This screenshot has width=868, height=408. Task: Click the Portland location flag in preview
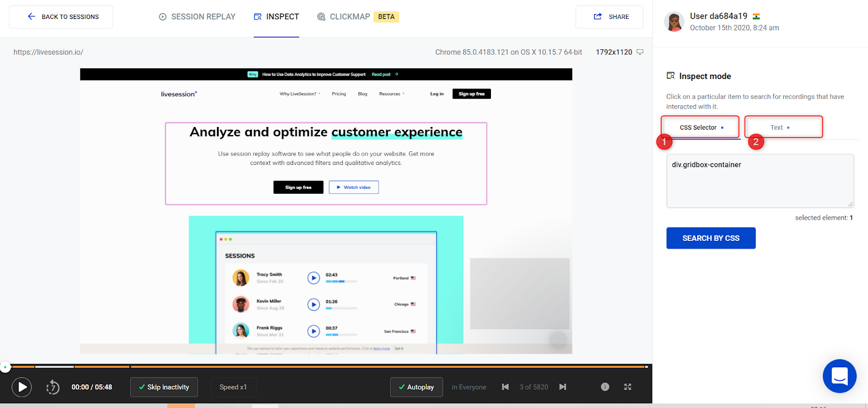pyautogui.click(x=413, y=278)
